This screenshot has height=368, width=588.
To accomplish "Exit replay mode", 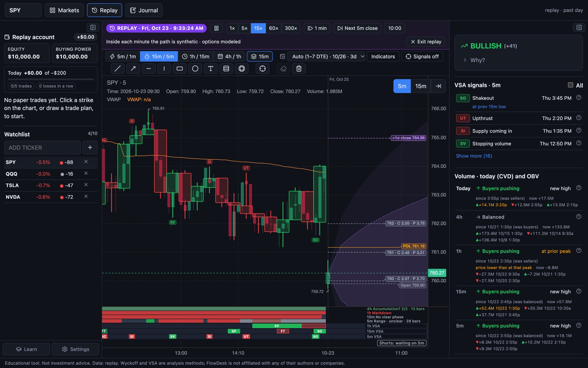I will click(426, 42).
